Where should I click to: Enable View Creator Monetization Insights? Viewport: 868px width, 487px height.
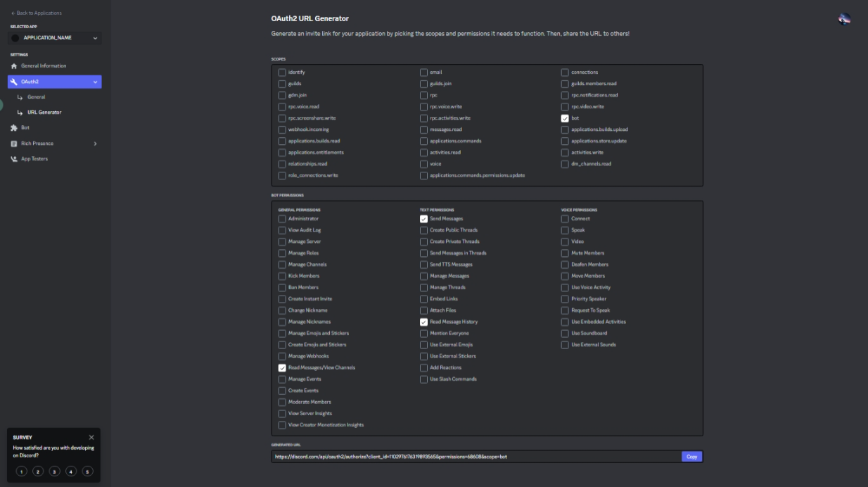(x=282, y=425)
